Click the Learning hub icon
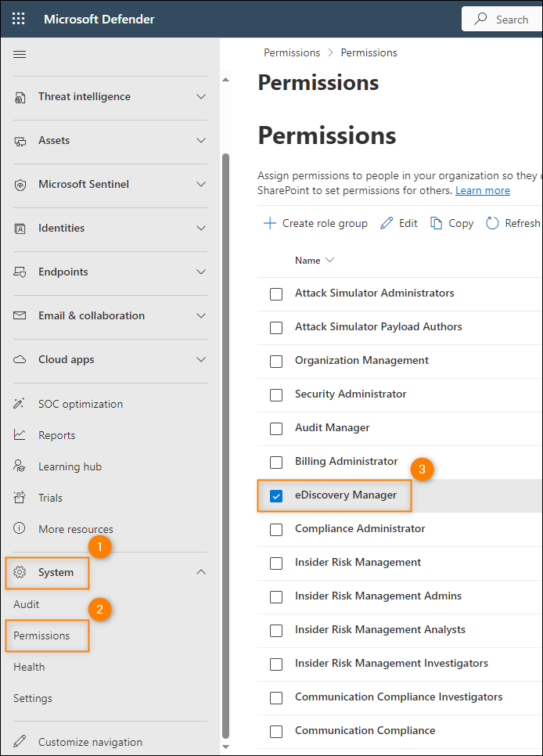Viewport: 543px width, 756px height. pos(20,466)
